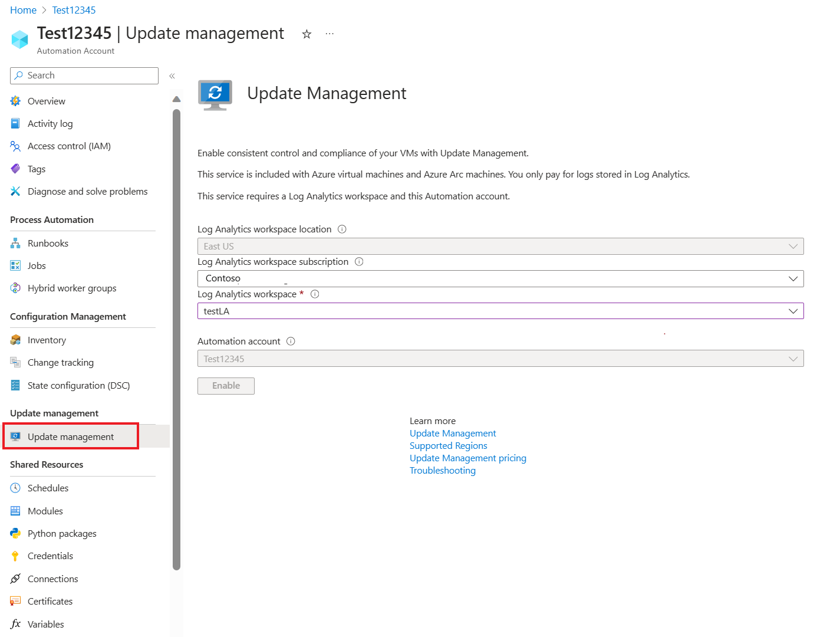Open Change tracking via its icon

tap(15, 362)
